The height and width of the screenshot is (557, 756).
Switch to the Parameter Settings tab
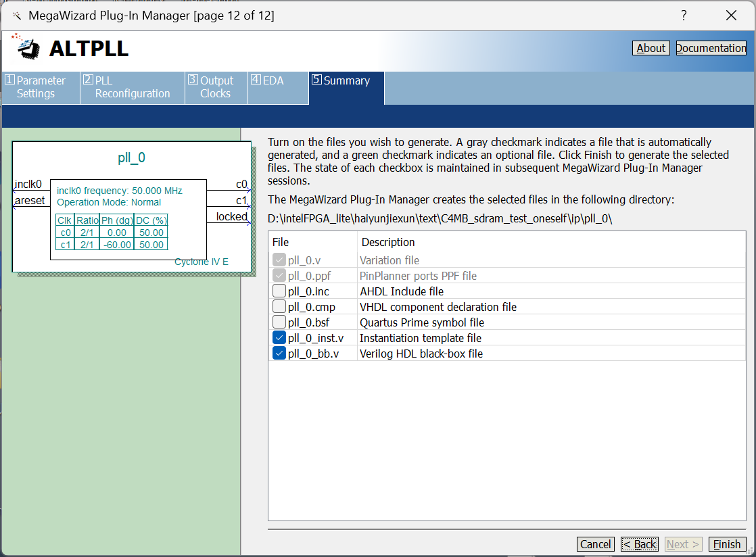(x=41, y=87)
